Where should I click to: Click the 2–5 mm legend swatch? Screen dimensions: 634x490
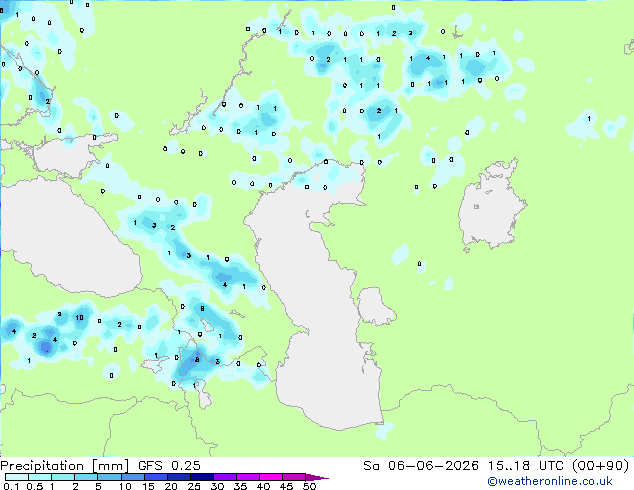tap(86, 477)
